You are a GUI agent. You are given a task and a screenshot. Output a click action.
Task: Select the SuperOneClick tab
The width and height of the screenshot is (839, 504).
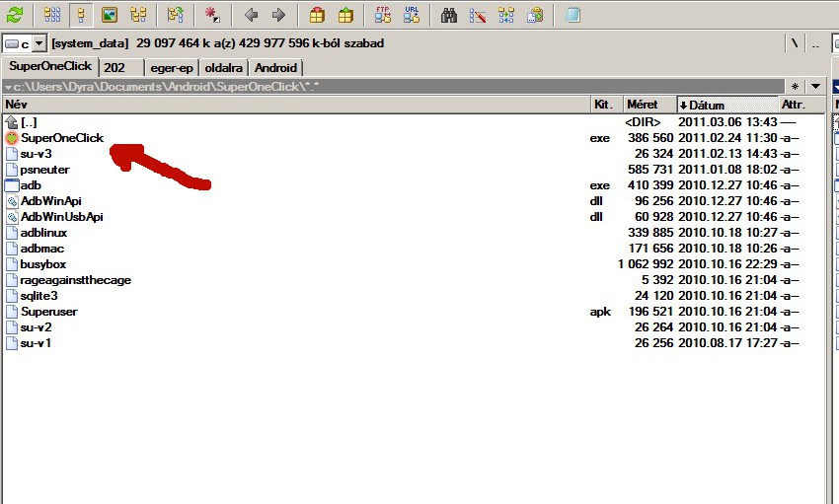click(50, 66)
